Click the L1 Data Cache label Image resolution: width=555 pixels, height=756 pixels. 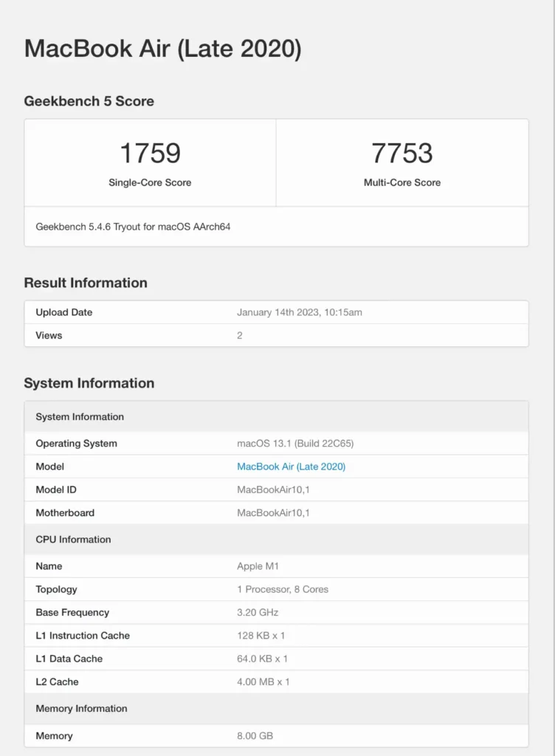click(x=69, y=659)
